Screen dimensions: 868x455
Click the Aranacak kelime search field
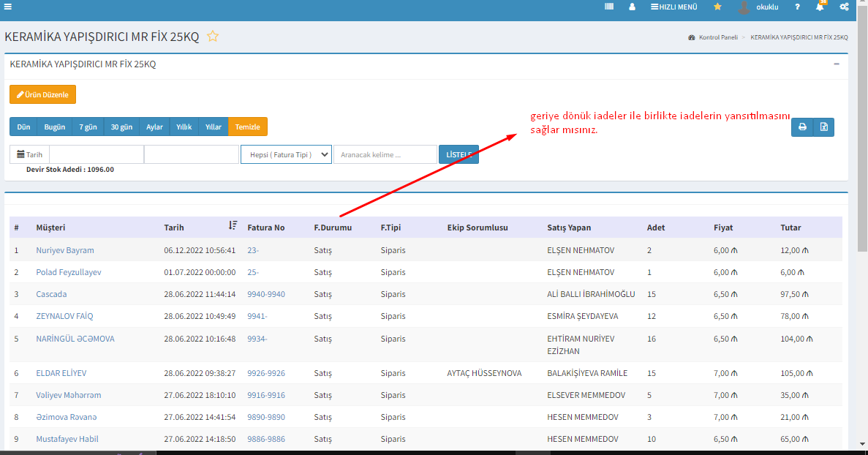tap(385, 154)
